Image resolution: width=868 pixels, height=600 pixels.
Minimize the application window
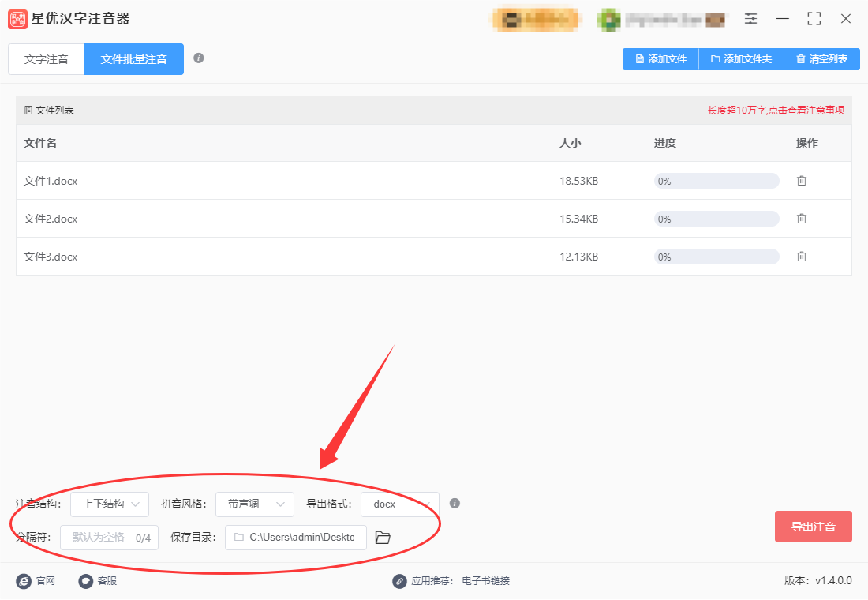click(x=782, y=19)
